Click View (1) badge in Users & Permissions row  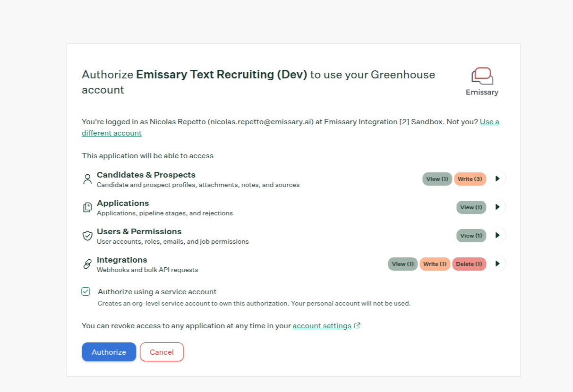coord(471,236)
